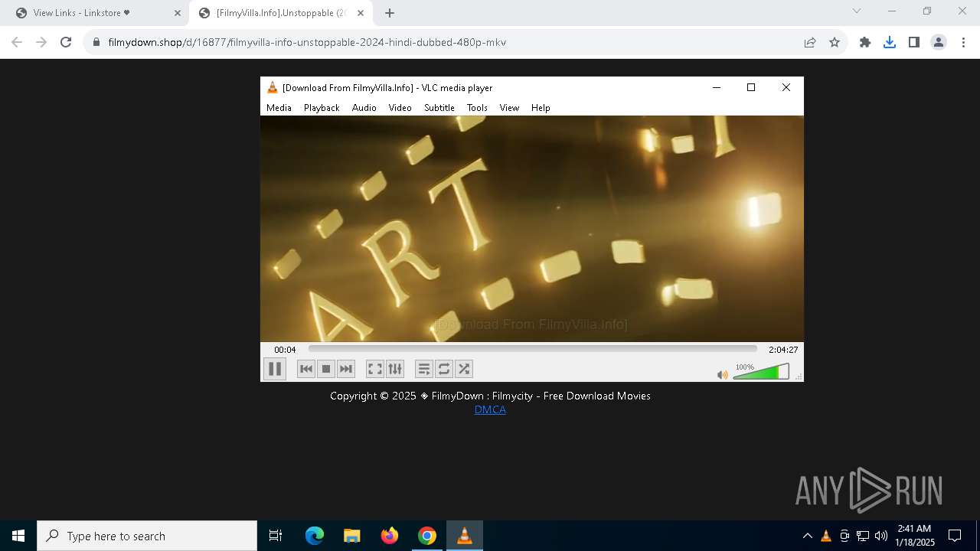Close the View Links - Linkstore tab

click(x=178, y=13)
